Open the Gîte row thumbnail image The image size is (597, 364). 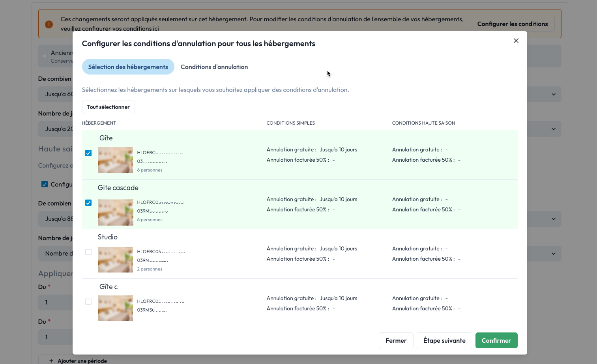(x=115, y=160)
